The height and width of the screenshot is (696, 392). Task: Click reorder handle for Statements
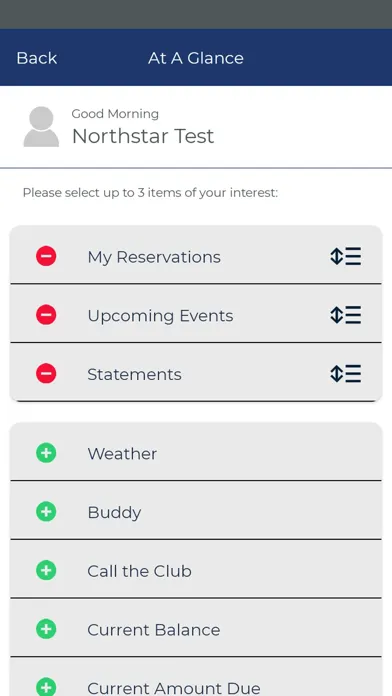coord(345,373)
